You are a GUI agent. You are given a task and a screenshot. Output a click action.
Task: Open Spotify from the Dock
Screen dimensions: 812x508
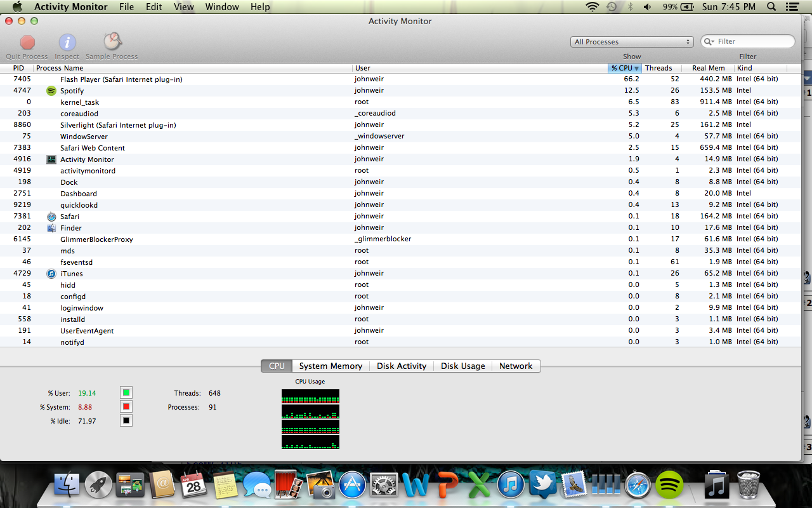click(669, 486)
